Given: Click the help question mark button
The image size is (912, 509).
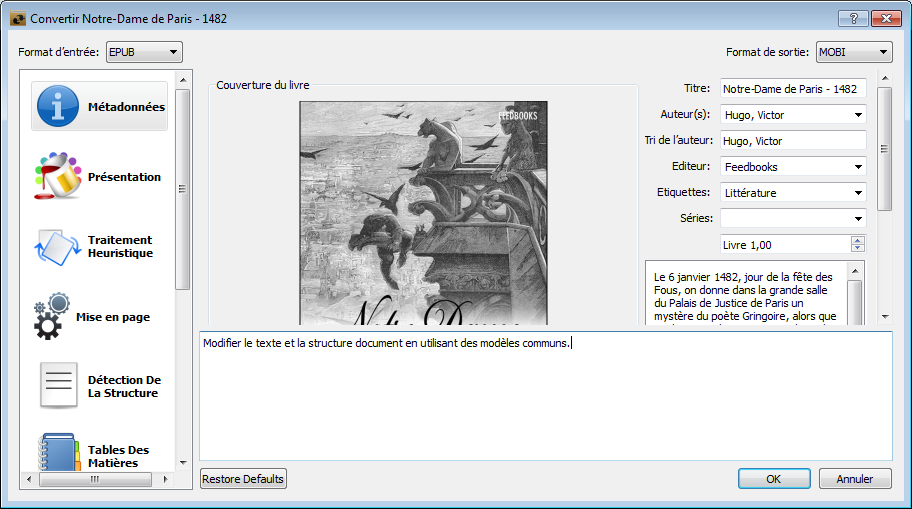Looking at the screenshot, I should pyautogui.click(x=852, y=18).
